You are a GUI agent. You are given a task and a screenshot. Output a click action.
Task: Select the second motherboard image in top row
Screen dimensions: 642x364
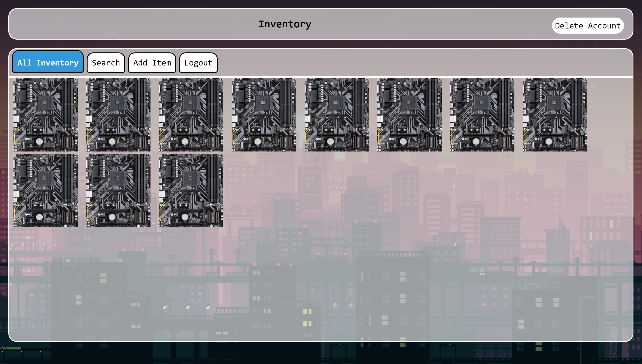[118, 115]
